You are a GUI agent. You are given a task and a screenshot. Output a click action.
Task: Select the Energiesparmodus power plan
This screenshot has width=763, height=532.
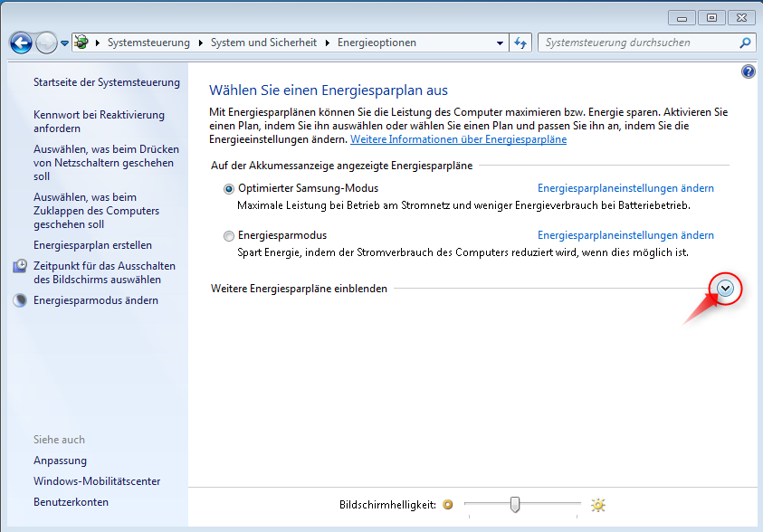(229, 235)
